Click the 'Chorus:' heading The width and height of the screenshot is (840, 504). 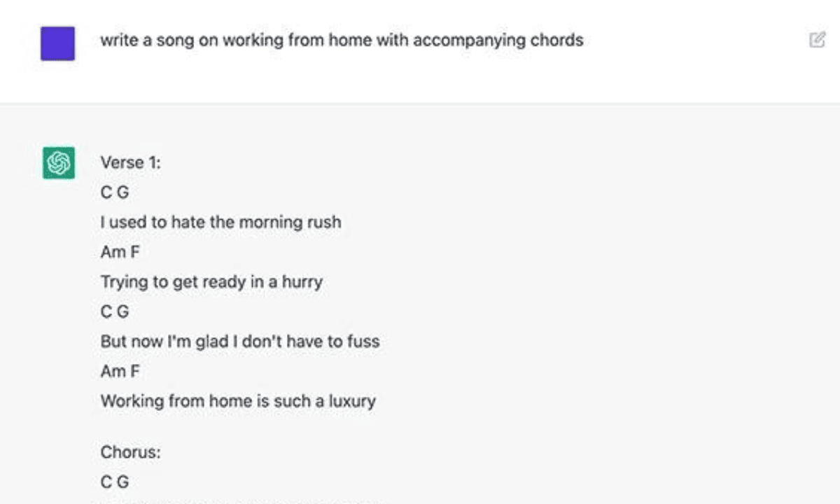[x=130, y=452]
